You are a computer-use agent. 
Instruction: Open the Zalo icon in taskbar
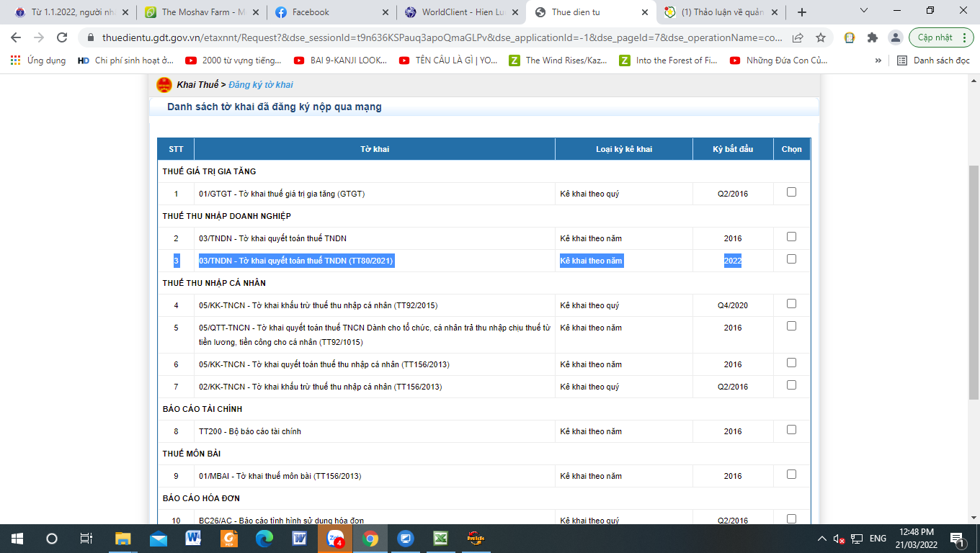pyautogui.click(x=335, y=538)
